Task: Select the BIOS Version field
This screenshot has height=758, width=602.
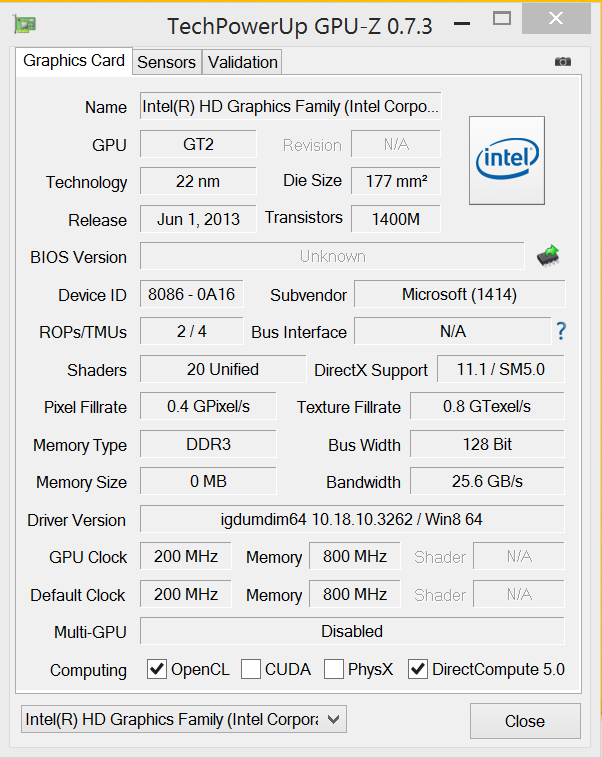Action: pyautogui.click(x=332, y=257)
